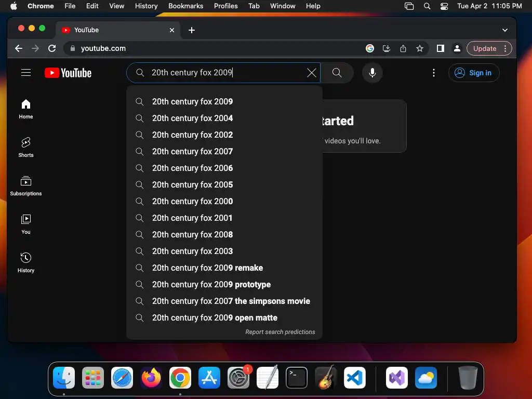Image resolution: width=532 pixels, height=399 pixels.
Task: Open the Bookmarks menu
Action: point(185,6)
